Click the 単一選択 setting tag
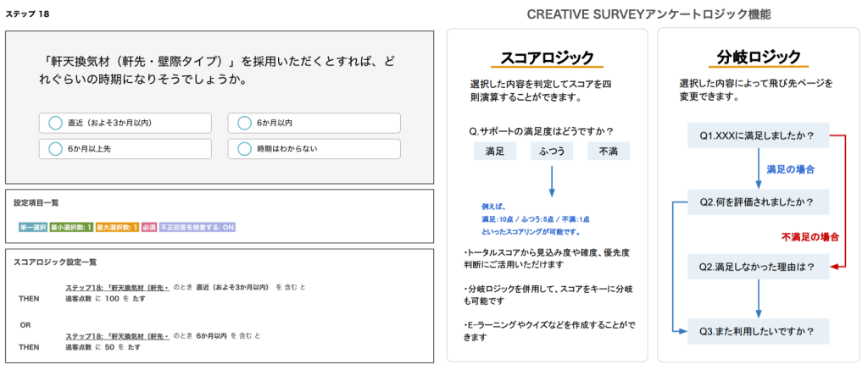This screenshot has height=370, width=868. tap(32, 227)
